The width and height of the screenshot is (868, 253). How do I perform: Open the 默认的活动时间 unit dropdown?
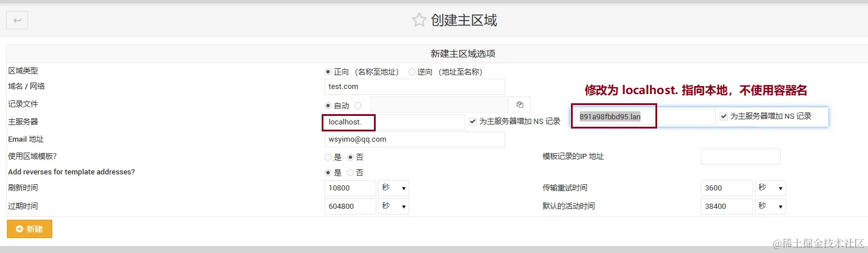coord(770,207)
